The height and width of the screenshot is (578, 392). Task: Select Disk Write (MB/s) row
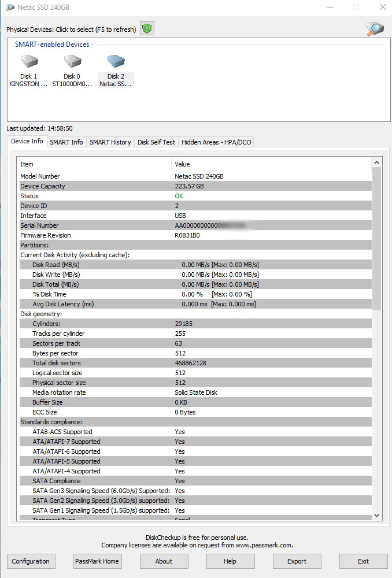click(194, 275)
